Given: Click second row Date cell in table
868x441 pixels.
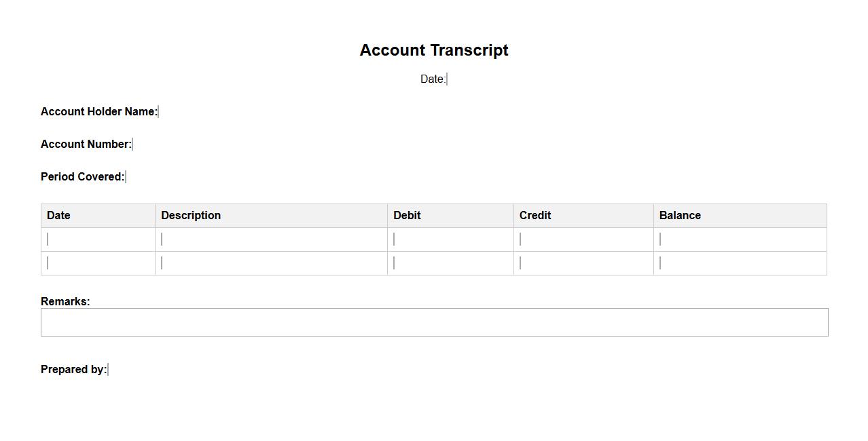Looking at the screenshot, I should tap(98, 263).
